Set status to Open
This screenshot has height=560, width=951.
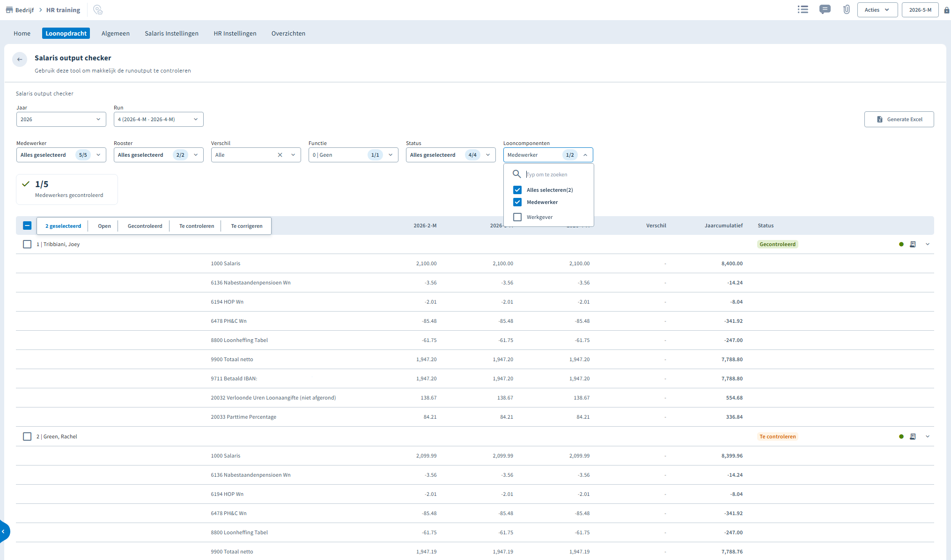[104, 226]
